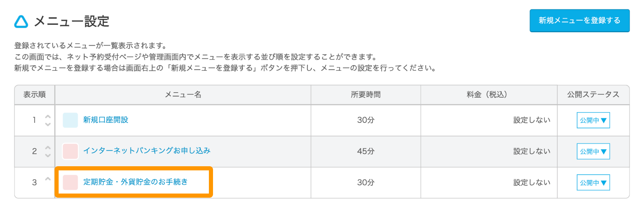The image size is (644, 220).
Task: Click the 公開ステータス column header
Action: (593, 95)
